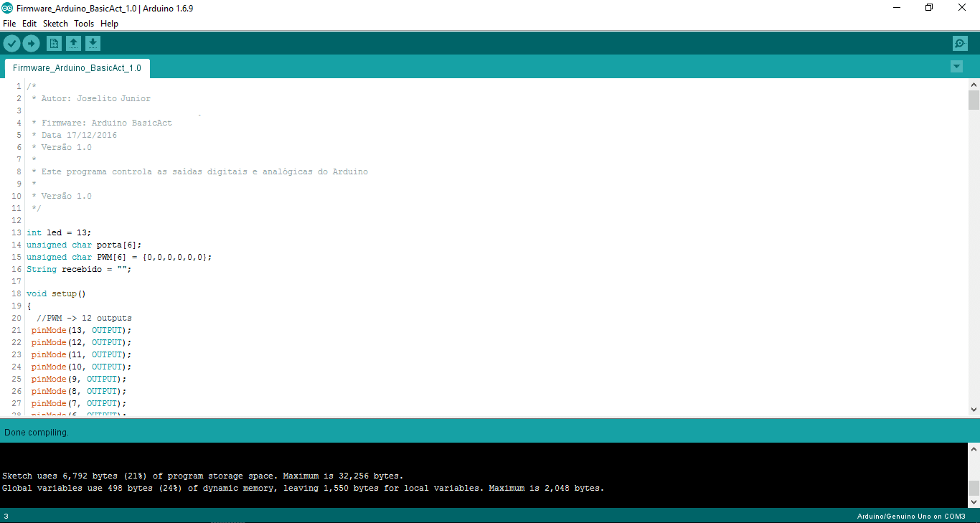
Task: Select the Firmware_Arduino_BasicAct_1.0 tab
Action: point(77,68)
